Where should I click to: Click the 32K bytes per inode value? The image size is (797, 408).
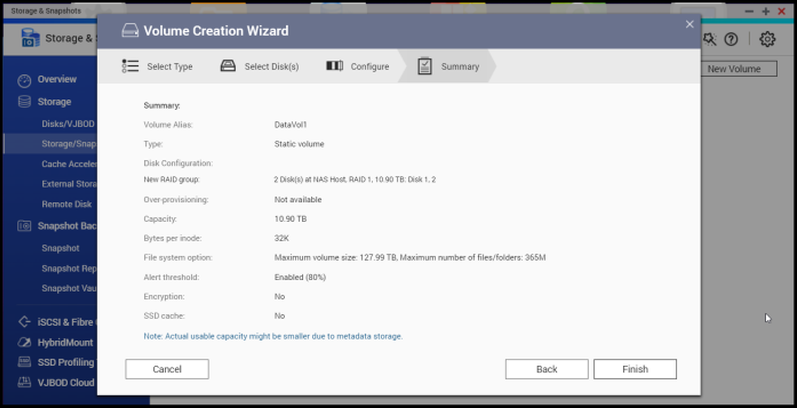(282, 238)
